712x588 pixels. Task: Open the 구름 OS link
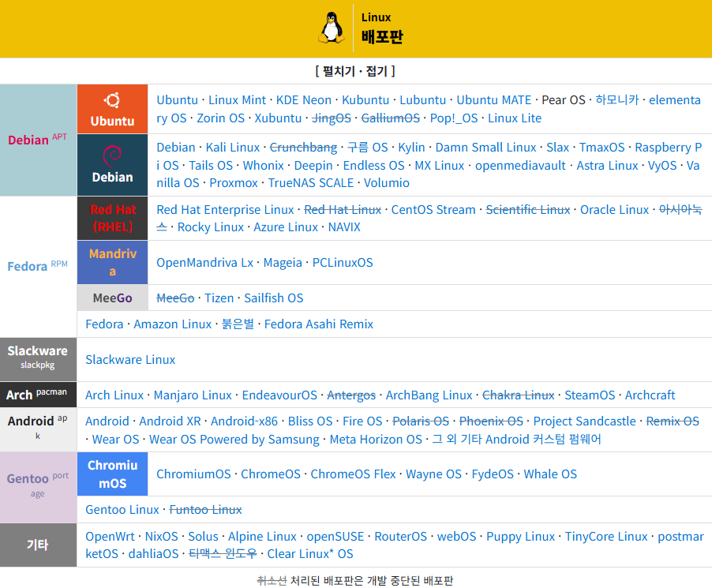click(x=367, y=147)
